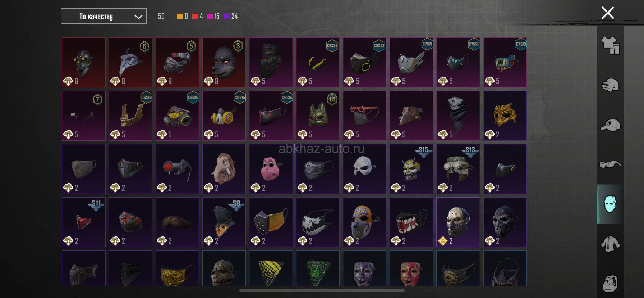The image size is (644, 298).
Task: Open the helmet category in sidebar
Action: click(610, 85)
